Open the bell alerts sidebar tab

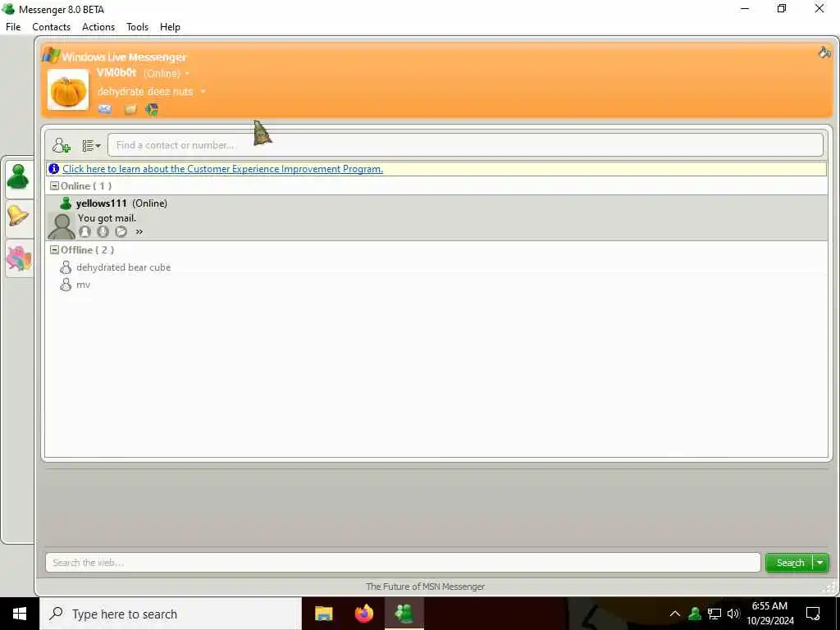point(18,217)
